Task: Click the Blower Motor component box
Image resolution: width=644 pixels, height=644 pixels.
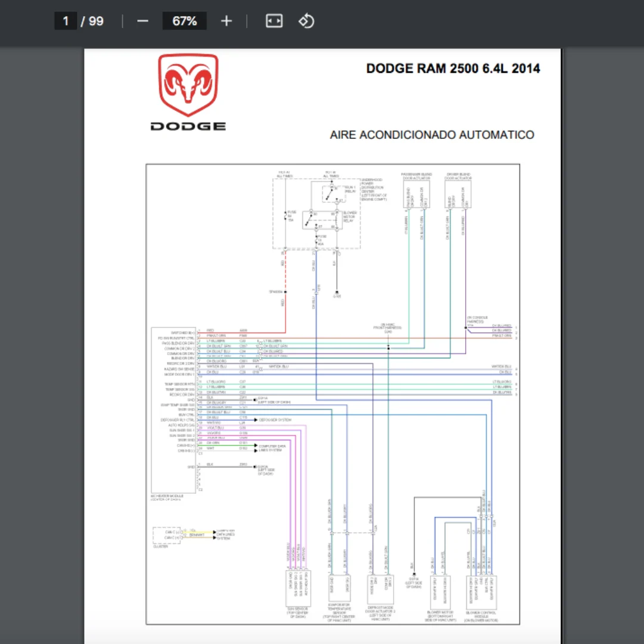Action: click(440, 592)
